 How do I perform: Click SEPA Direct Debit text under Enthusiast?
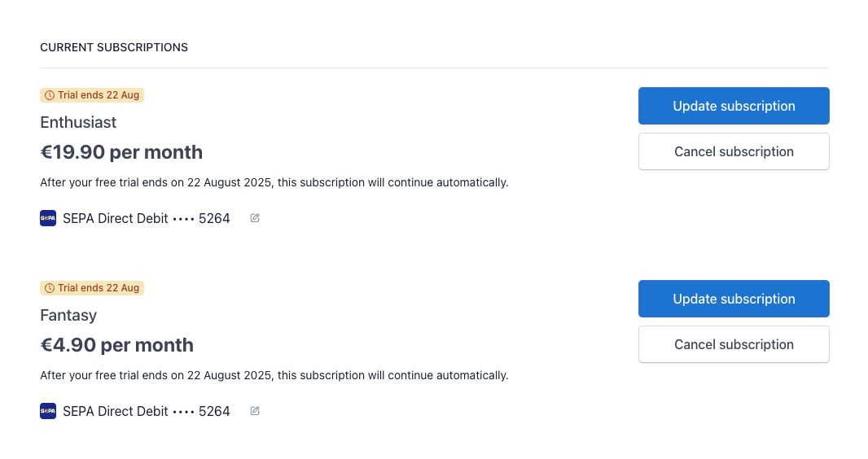point(116,218)
